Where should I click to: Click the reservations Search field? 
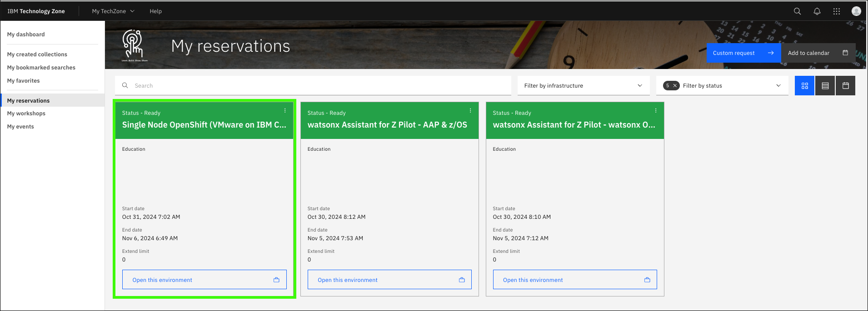(x=318, y=86)
